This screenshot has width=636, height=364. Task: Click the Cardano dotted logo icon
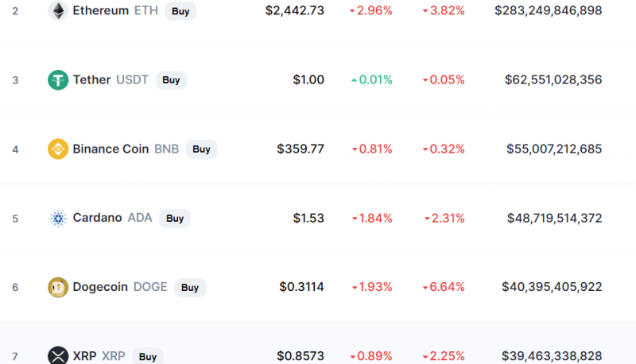click(x=58, y=218)
